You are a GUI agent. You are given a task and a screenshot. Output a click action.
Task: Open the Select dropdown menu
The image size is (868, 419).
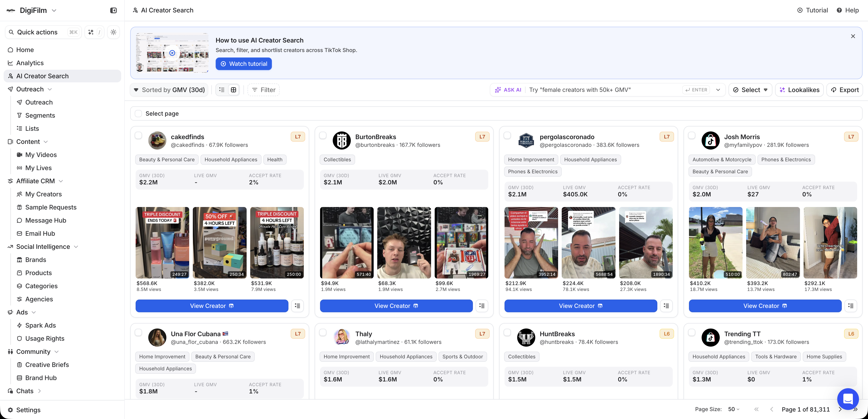click(750, 90)
